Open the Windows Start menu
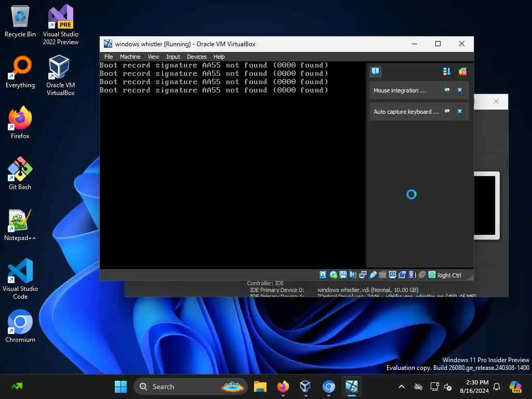 pos(121,387)
